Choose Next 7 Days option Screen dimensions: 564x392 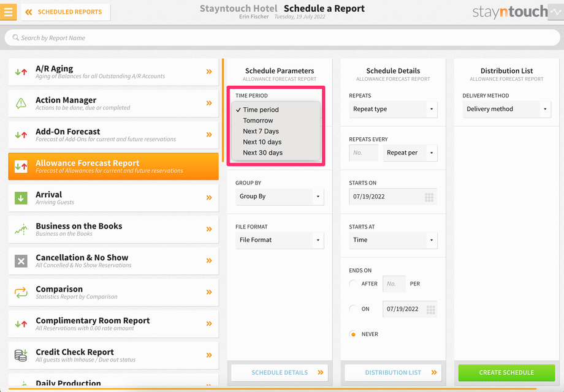[276, 131]
